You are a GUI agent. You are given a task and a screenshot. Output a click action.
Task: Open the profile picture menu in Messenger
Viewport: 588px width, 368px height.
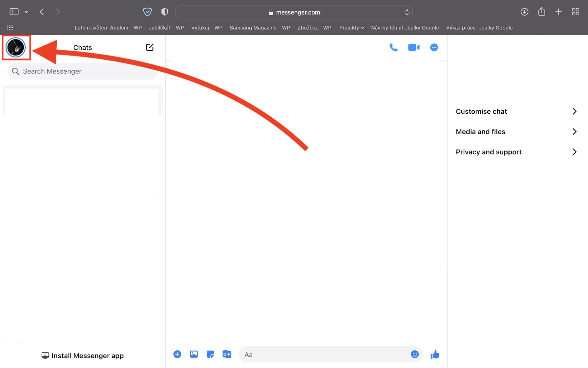(x=16, y=47)
